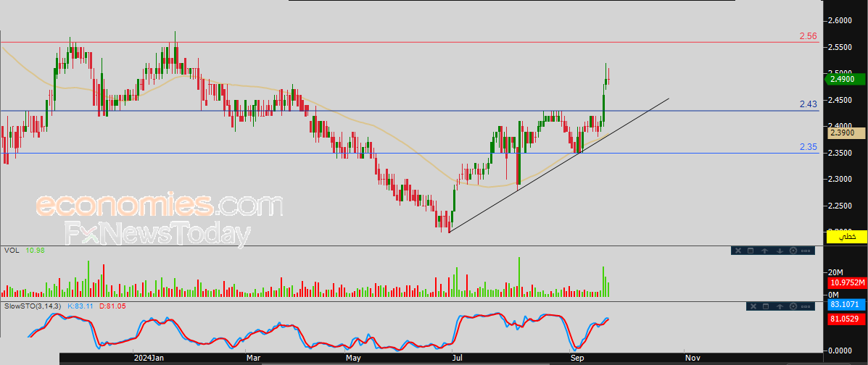Viewport: 868px width, 365px height.
Task: Click the VOL indicator title
Action: [x=12, y=251]
